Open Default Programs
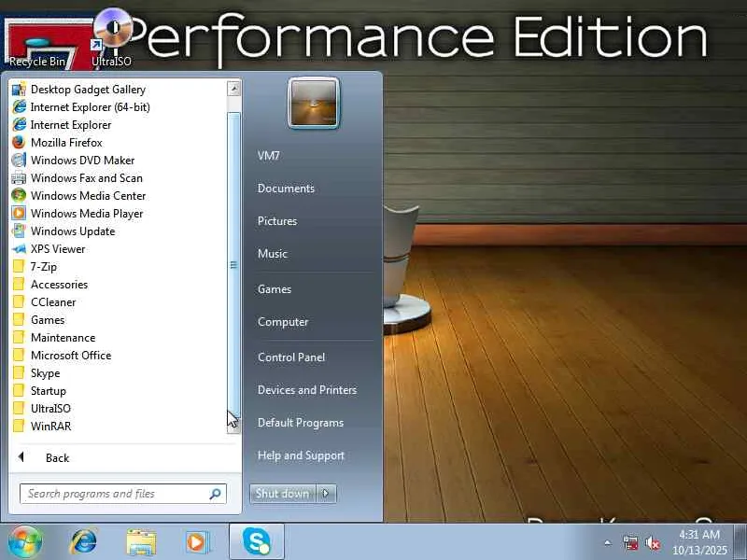Image resolution: width=747 pixels, height=560 pixels. point(300,423)
